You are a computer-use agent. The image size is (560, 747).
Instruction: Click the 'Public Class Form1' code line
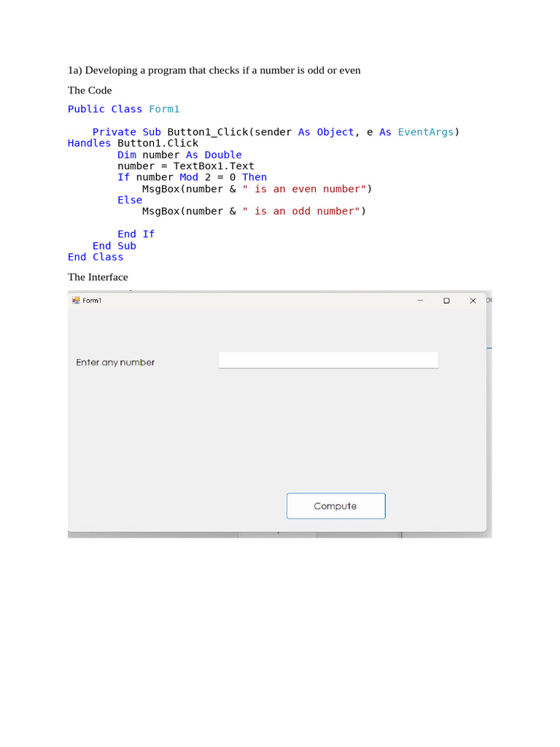[x=123, y=109]
